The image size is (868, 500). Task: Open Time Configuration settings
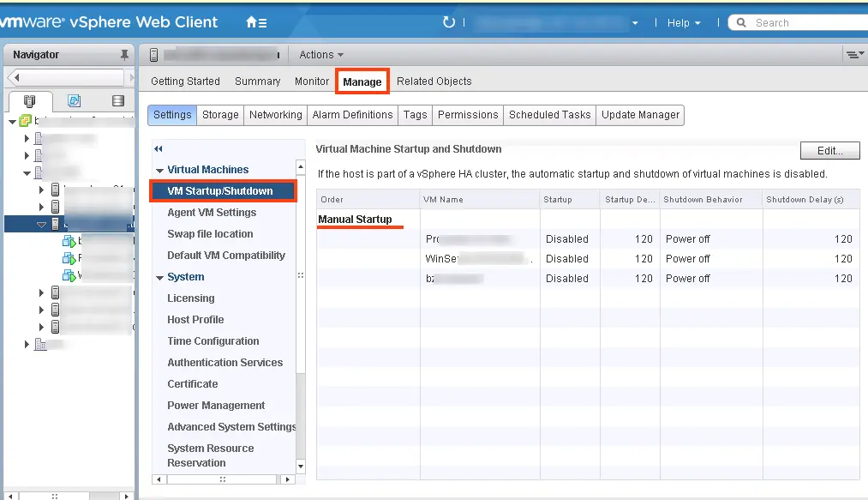(213, 341)
